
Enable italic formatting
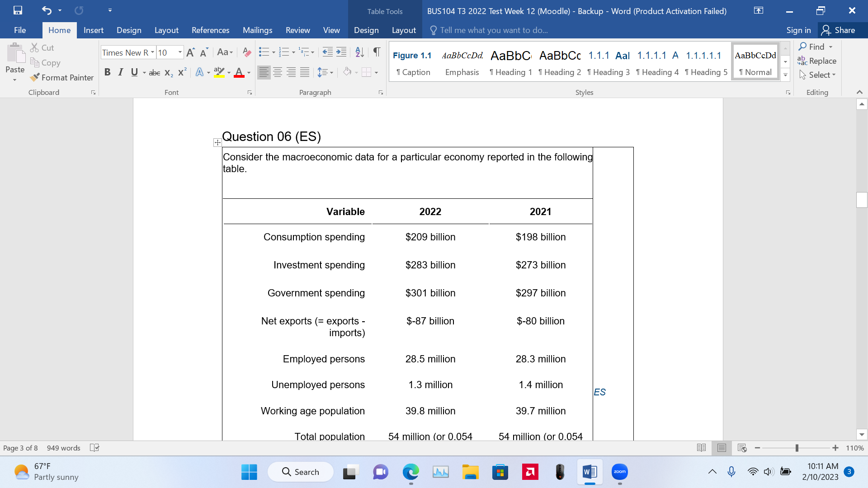tap(120, 72)
